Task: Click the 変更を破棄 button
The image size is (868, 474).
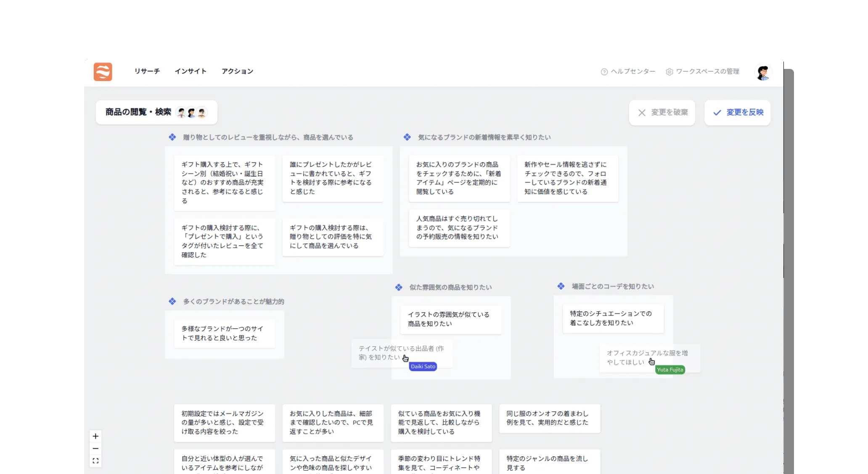Action: [662, 113]
